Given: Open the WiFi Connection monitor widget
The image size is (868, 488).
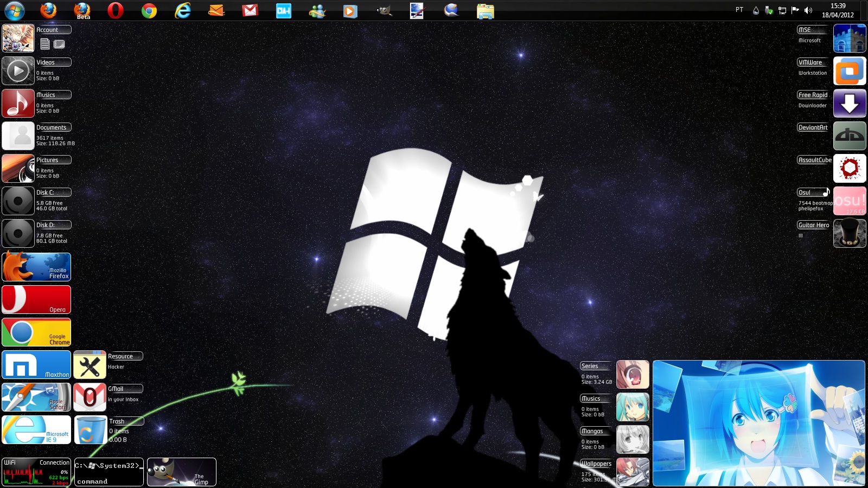Looking at the screenshot, I should tap(36, 472).
